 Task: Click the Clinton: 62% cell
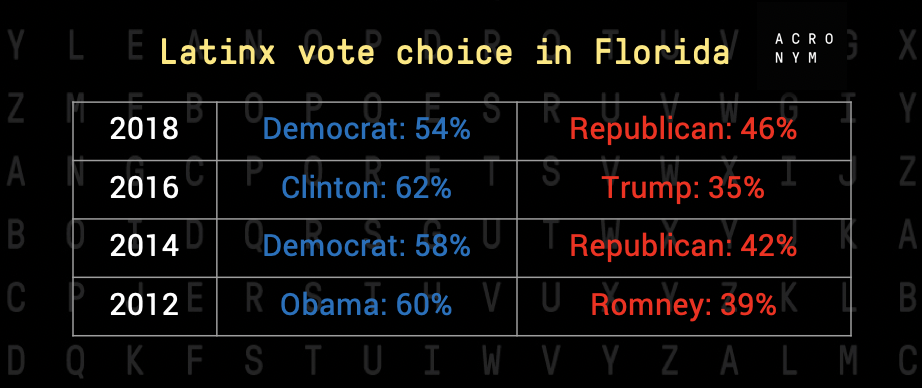pos(367,189)
